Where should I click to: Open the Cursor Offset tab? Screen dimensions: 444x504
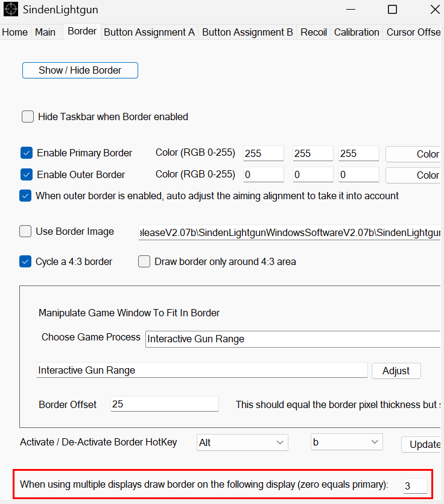[413, 32]
